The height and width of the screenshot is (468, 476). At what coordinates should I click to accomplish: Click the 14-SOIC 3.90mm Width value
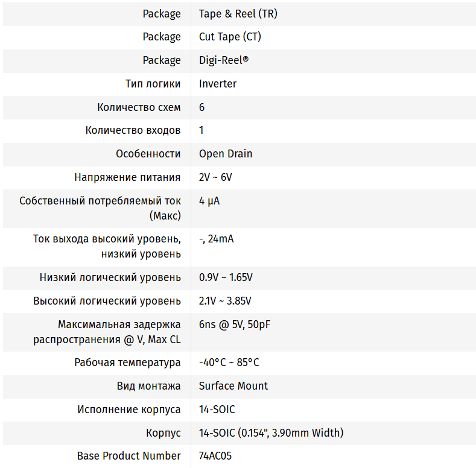[271, 433]
